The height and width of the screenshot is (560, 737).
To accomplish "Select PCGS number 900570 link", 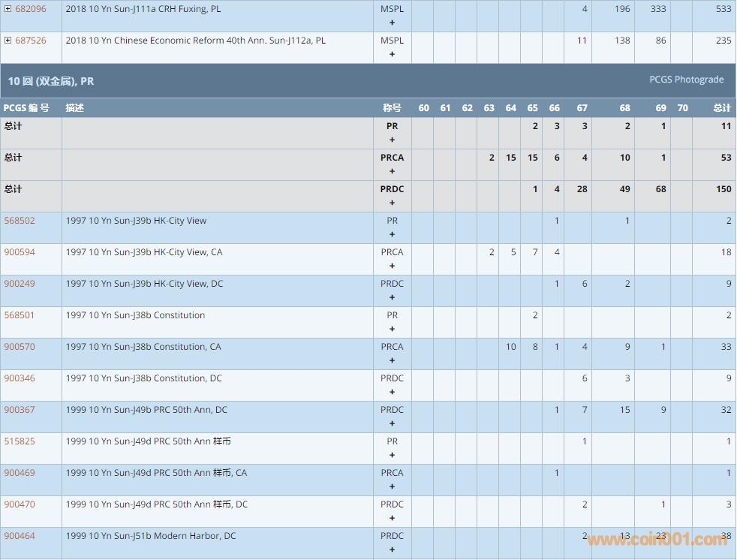I will (20, 347).
